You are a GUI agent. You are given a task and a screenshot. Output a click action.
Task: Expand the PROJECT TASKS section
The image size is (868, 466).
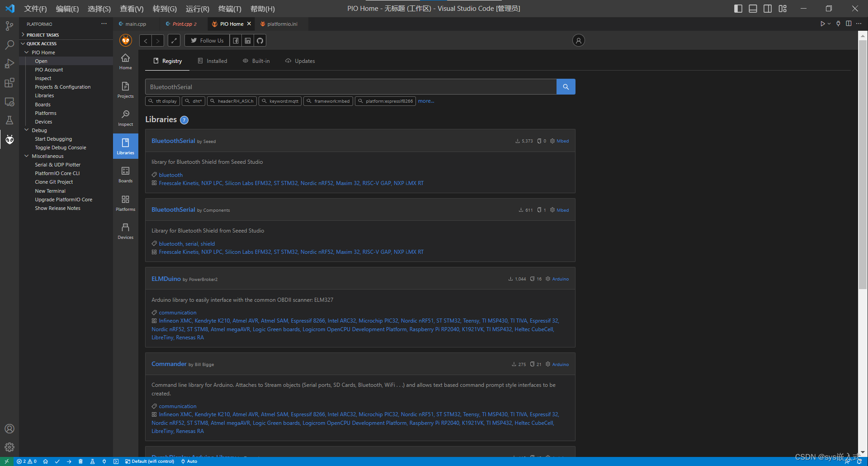click(x=66, y=35)
